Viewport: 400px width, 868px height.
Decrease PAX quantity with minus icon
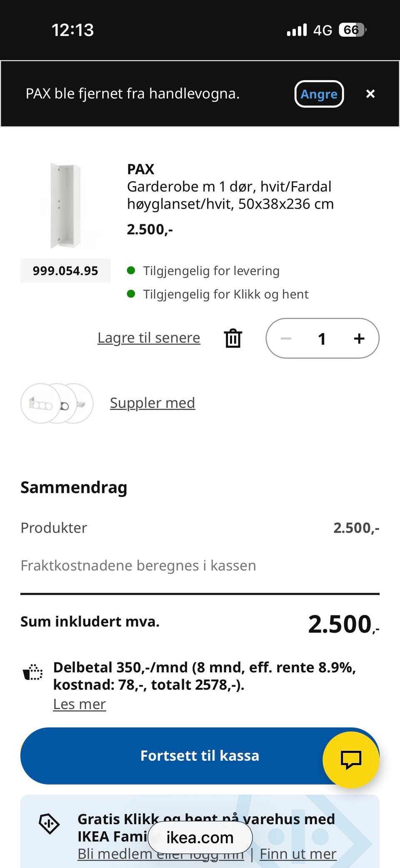286,338
